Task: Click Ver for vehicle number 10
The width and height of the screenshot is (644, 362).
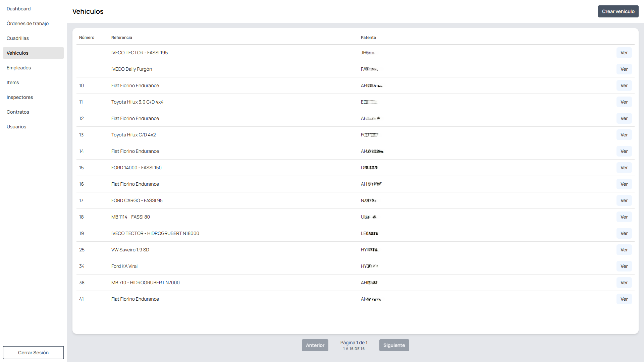Action: (624, 85)
